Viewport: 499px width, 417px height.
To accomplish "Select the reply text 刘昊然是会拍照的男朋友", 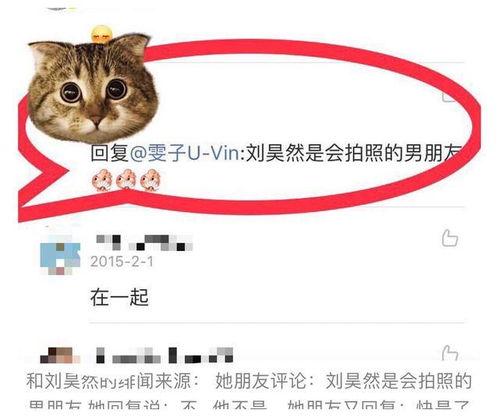I will [x=354, y=153].
